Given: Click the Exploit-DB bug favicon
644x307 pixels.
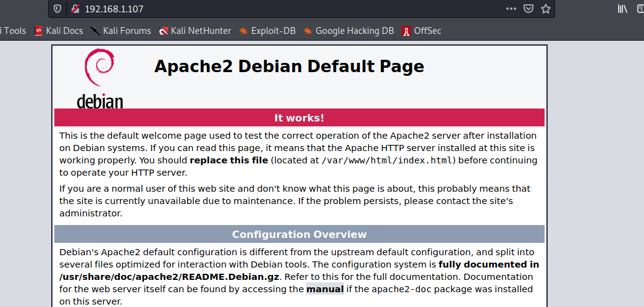Looking at the screenshot, I should pos(243,31).
